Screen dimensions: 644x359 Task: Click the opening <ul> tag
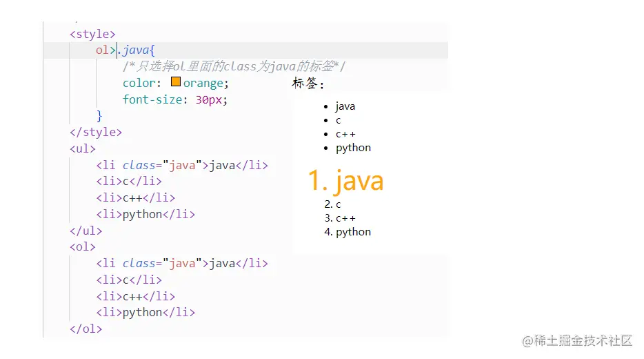(x=83, y=148)
